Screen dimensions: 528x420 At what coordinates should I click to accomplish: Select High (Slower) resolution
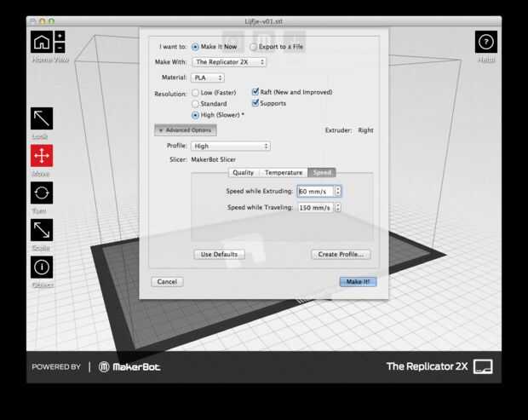click(x=195, y=115)
